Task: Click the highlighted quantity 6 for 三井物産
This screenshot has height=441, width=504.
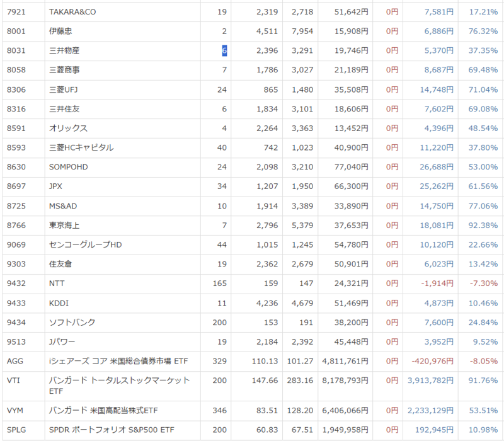Action: coord(224,50)
